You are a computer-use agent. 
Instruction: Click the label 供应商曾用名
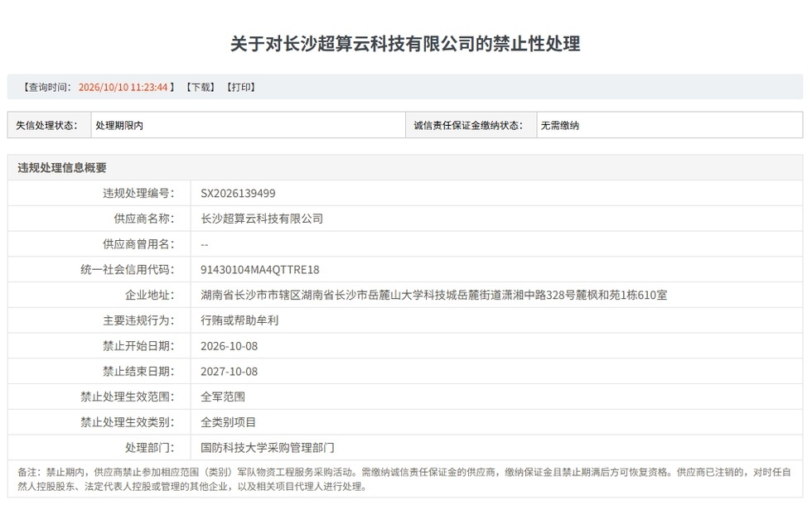click(138, 244)
